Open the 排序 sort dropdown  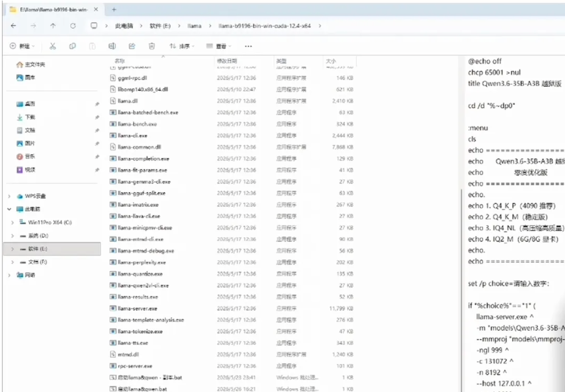tap(182, 46)
